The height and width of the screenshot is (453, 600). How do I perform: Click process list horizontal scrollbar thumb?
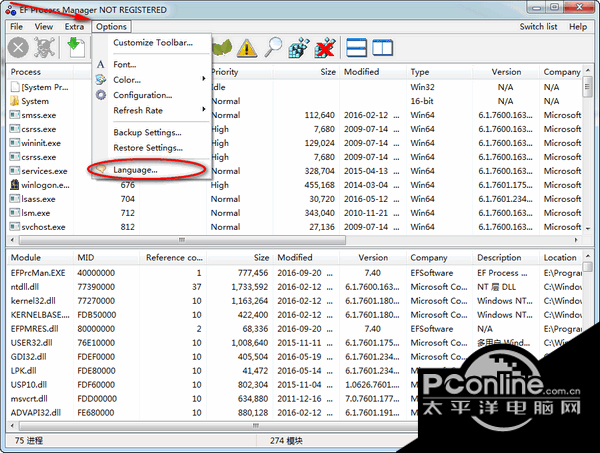182,240
